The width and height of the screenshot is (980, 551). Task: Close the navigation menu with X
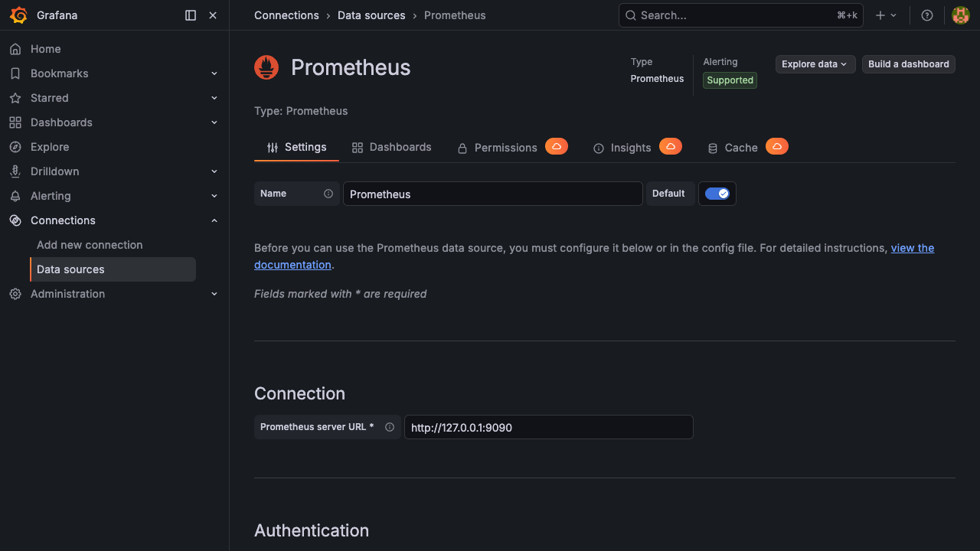213,15
